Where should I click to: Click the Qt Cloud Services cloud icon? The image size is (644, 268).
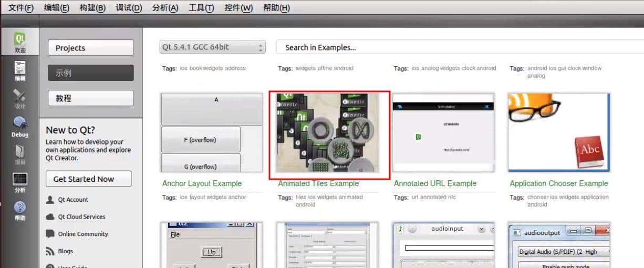coord(50,217)
